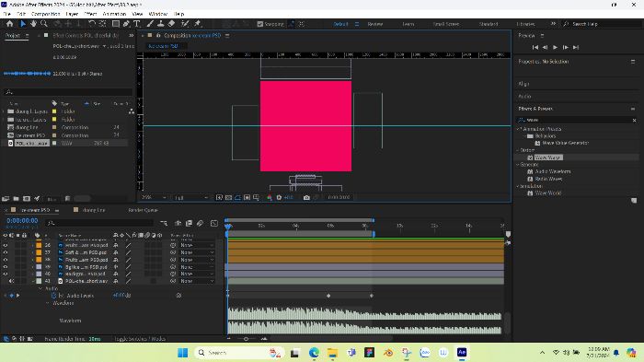The height and width of the screenshot is (362, 644).
Task: Jump to the last frame in Preview
Action: coord(576,47)
